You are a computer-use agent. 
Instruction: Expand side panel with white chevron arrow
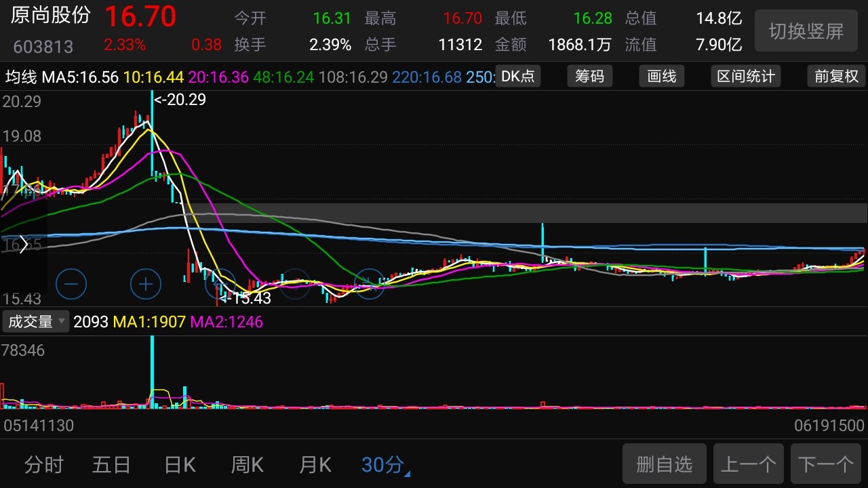pyautogui.click(x=24, y=245)
